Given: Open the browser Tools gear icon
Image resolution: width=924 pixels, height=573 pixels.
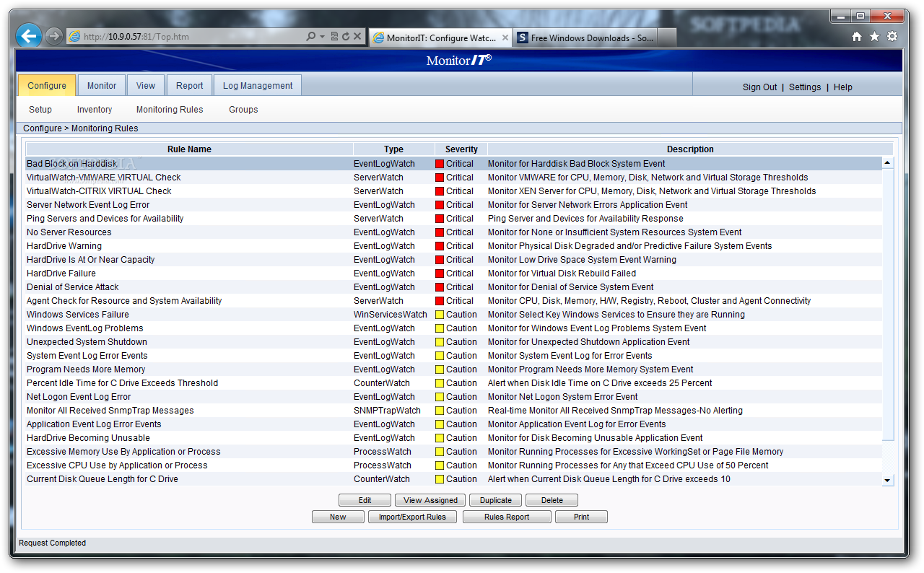Looking at the screenshot, I should tap(892, 37).
